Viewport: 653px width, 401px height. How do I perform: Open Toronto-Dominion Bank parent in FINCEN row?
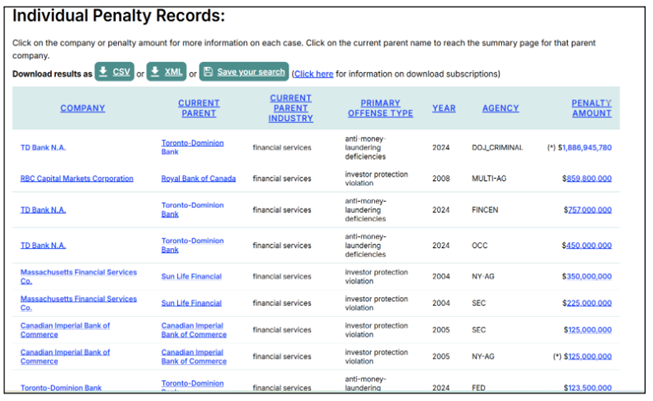coord(192,210)
